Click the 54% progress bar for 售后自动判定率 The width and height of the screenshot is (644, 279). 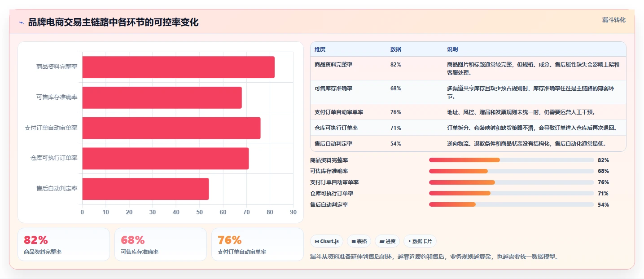512,204
